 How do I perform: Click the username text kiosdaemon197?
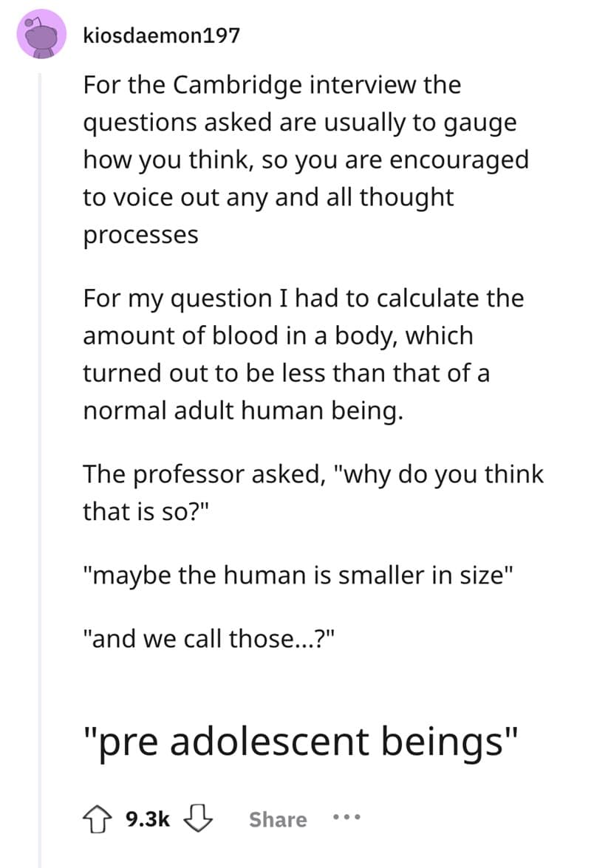coord(161,35)
